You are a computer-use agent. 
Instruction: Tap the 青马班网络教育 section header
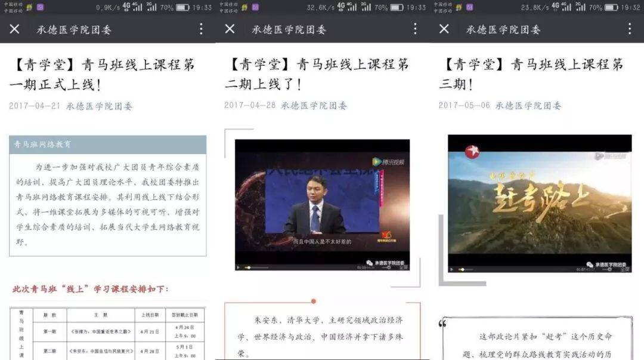click(107, 144)
